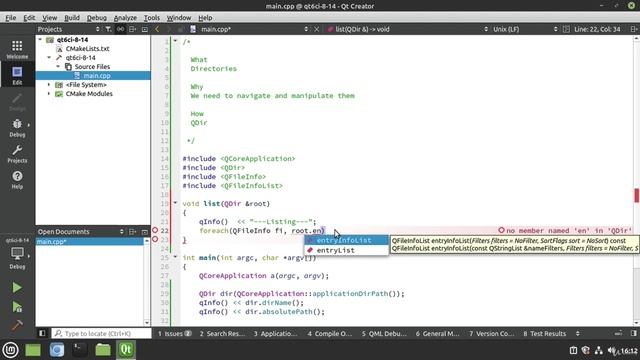Click the Line 22, Col 34 indicator
This screenshot has width=640, height=360.
click(597, 29)
